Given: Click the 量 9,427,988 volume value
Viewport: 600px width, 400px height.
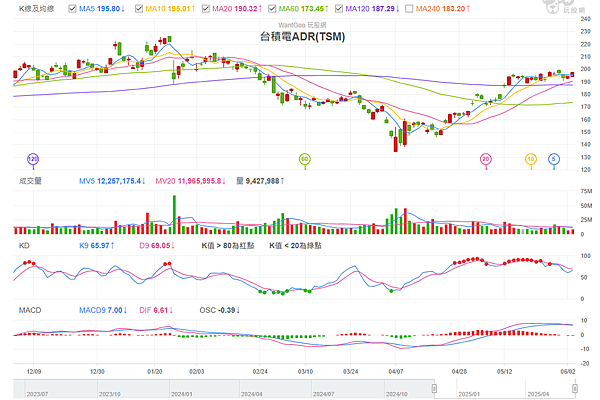Looking at the screenshot, I should tap(260, 181).
